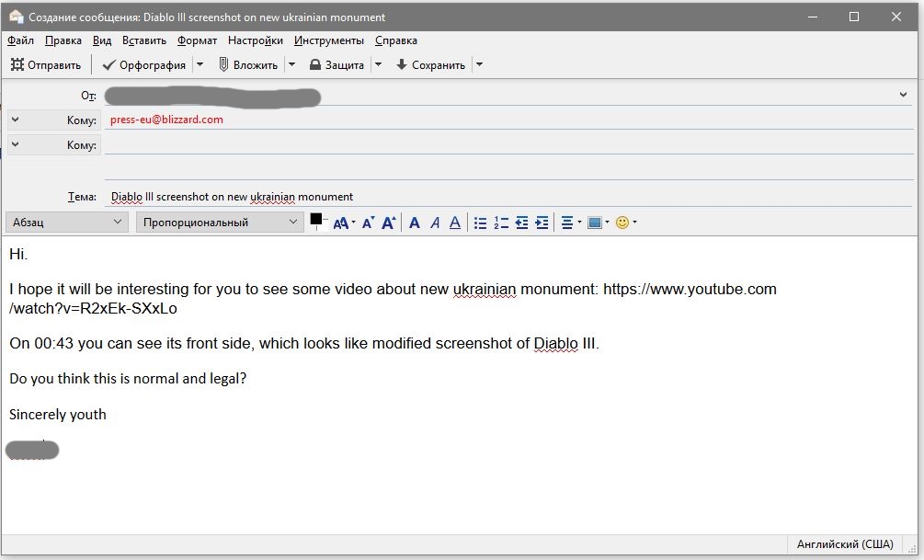Toggle underline formatting
Screen dimensions: 924x560
(x=455, y=223)
